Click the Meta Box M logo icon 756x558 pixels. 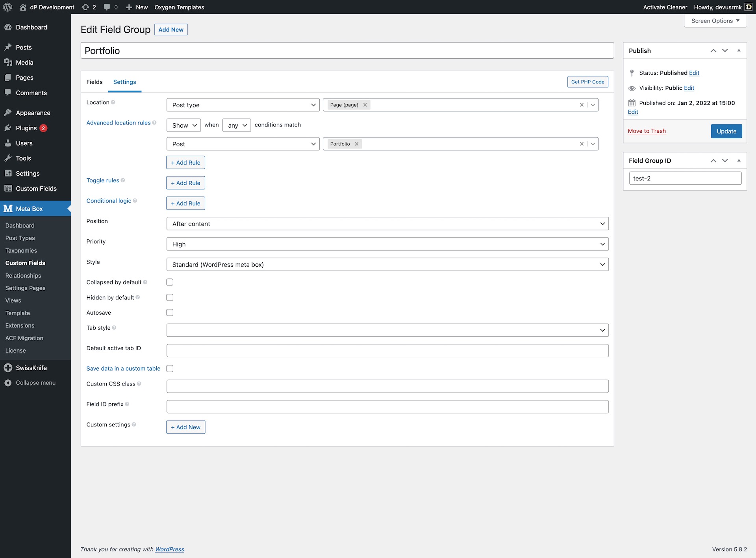pos(8,208)
